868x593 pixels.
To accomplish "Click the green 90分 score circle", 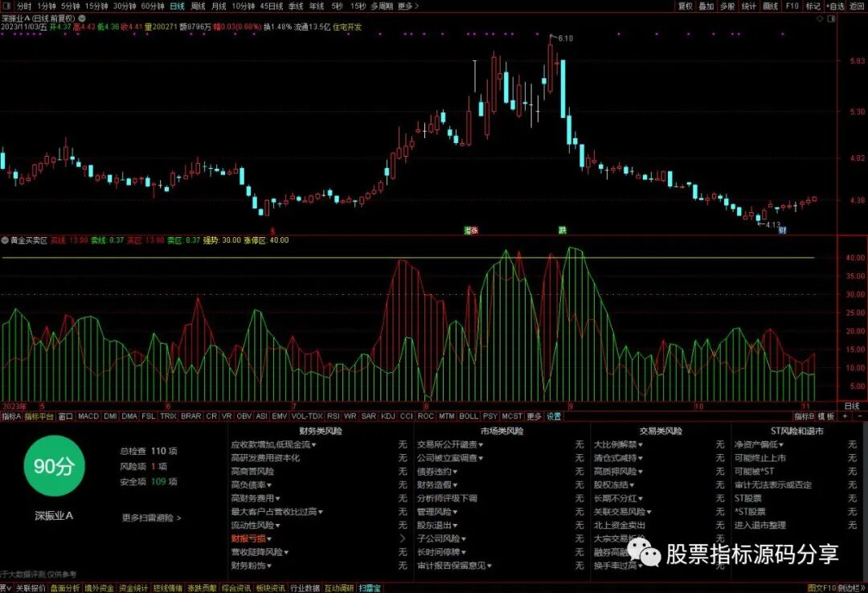I will pos(54,466).
